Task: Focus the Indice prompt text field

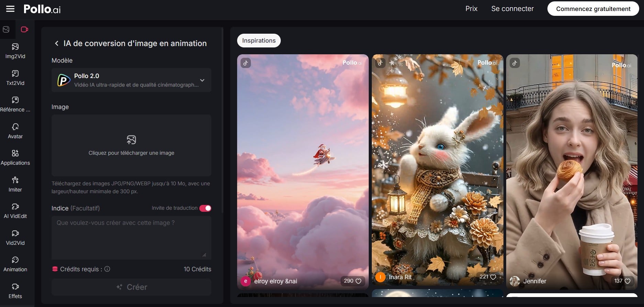Action: tap(131, 238)
